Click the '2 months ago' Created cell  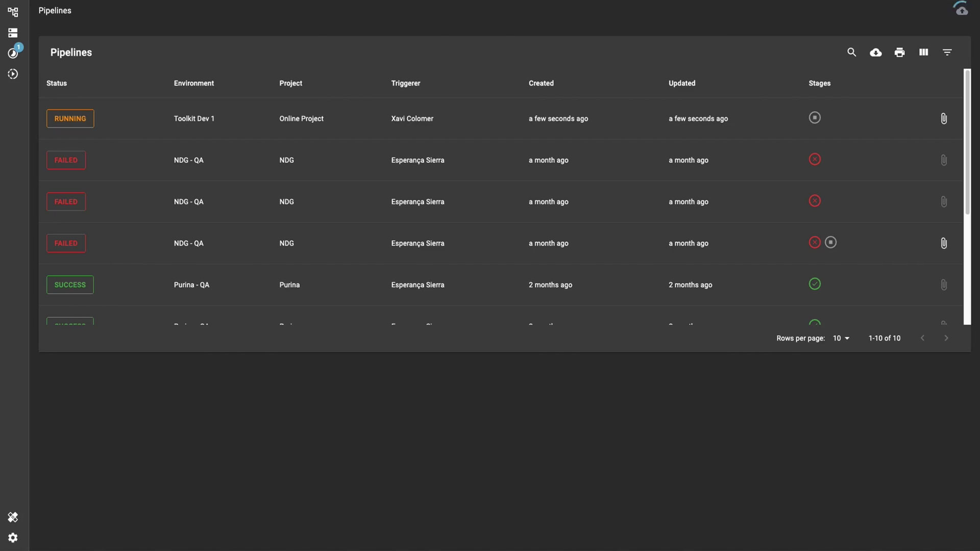pyautogui.click(x=550, y=285)
